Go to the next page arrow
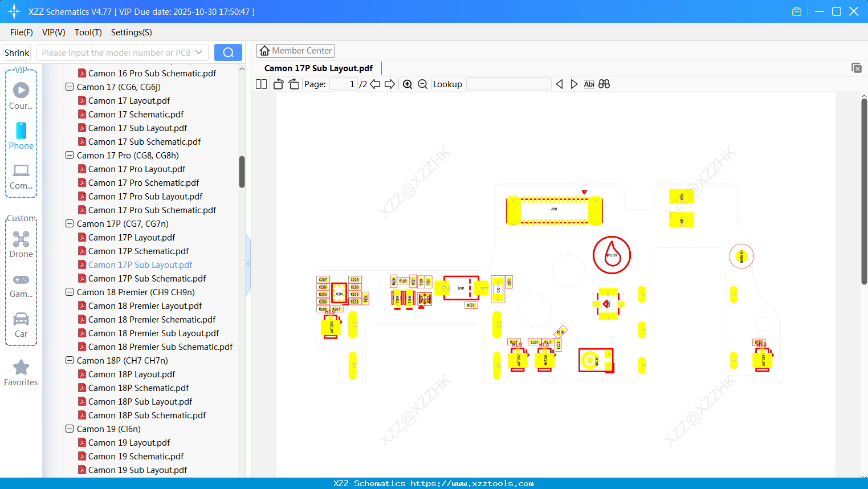868x489 pixels. (x=390, y=84)
